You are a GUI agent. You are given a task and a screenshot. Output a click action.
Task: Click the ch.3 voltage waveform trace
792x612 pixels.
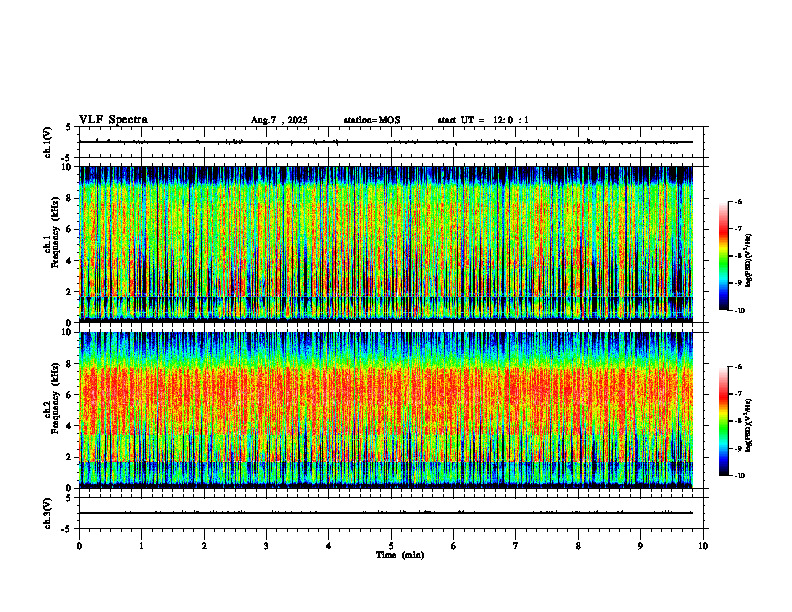click(386, 513)
